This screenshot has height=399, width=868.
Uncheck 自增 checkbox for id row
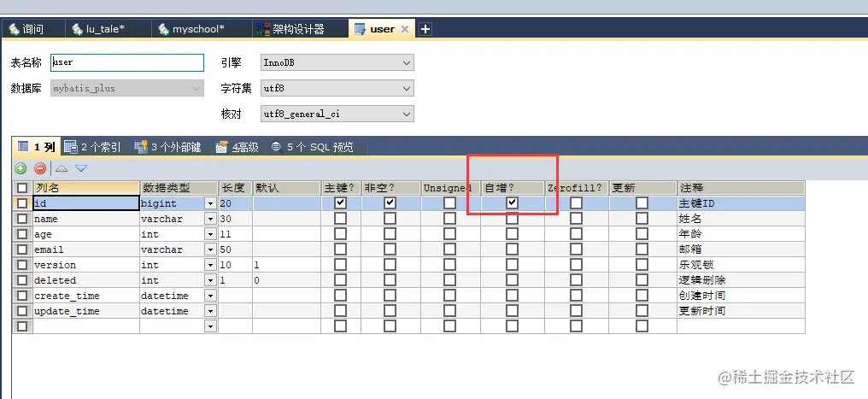[x=512, y=203]
